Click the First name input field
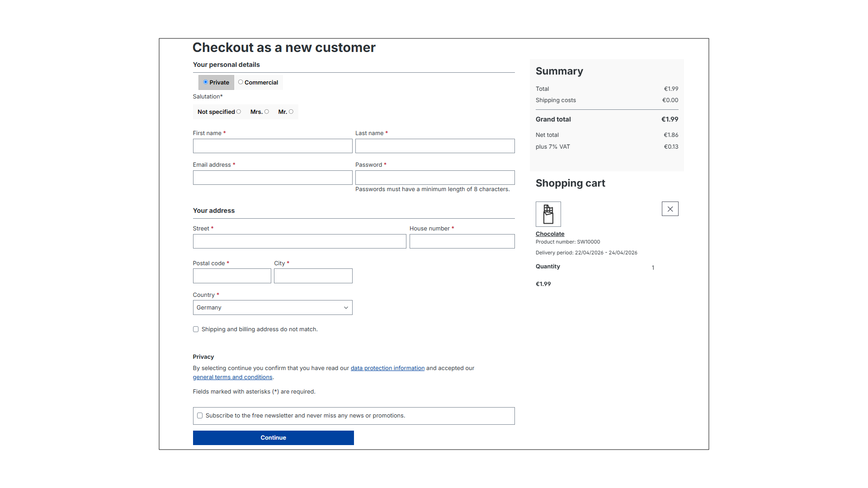 pos(272,145)
